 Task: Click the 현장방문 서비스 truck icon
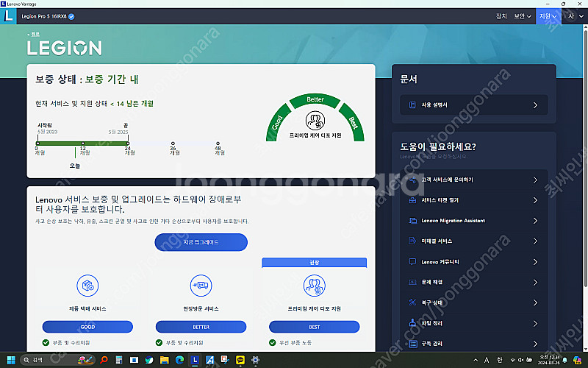[201, 286]
